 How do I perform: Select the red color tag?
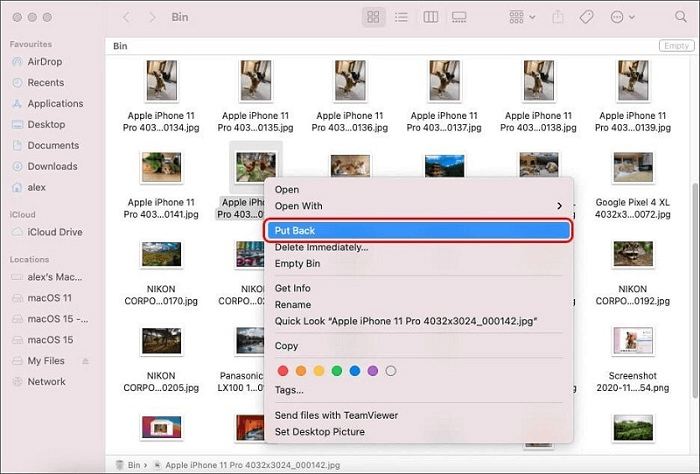283,371
